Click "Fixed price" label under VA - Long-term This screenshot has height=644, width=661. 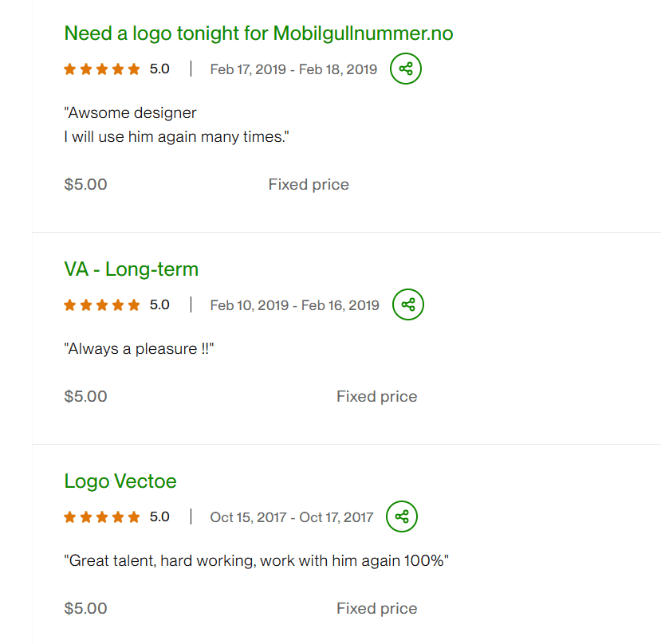click(376, 397)
